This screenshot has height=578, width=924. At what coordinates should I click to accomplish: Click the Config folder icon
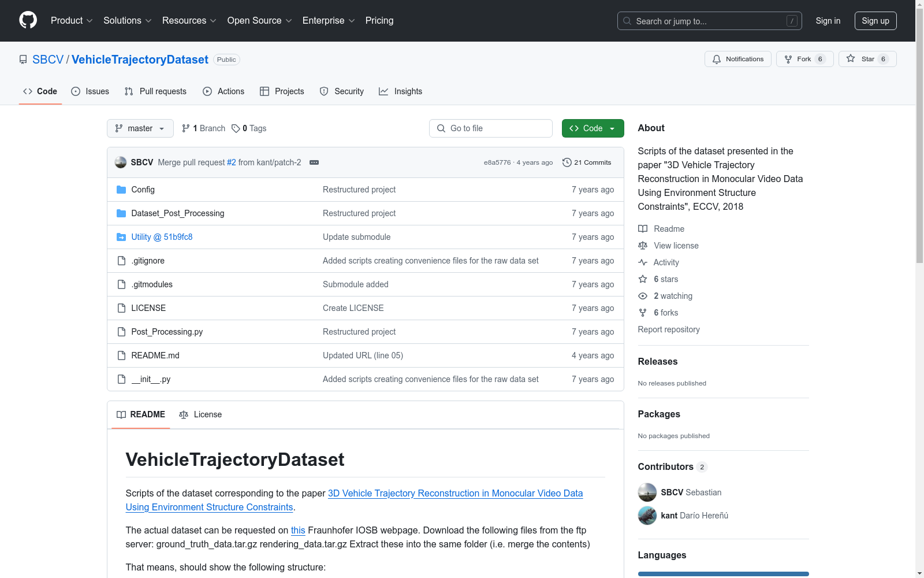(121, 190)
